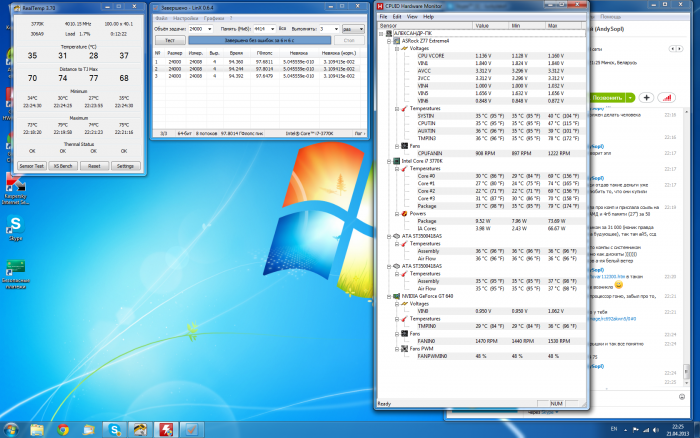This screenshot has width=700, height=438.
Task: Click the Sensor Test button in RealTemp
Action: [x=32, y=166]
